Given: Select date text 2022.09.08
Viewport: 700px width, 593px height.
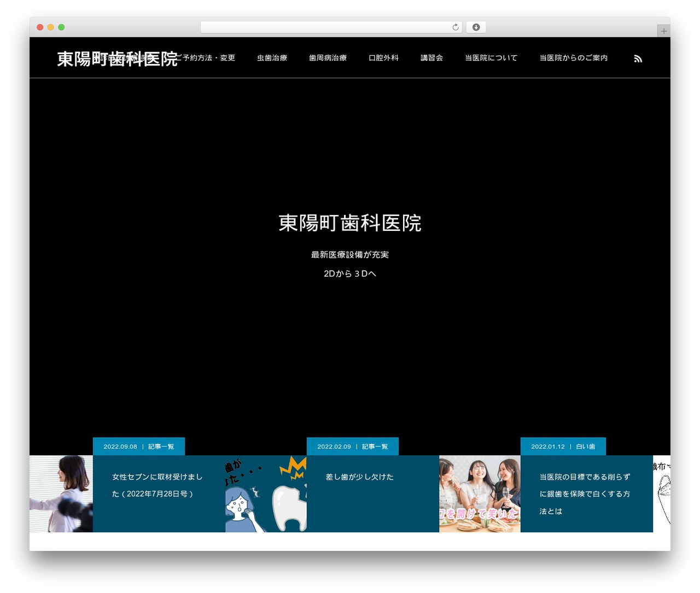Looking at the screenshot, I should [120, 446].
